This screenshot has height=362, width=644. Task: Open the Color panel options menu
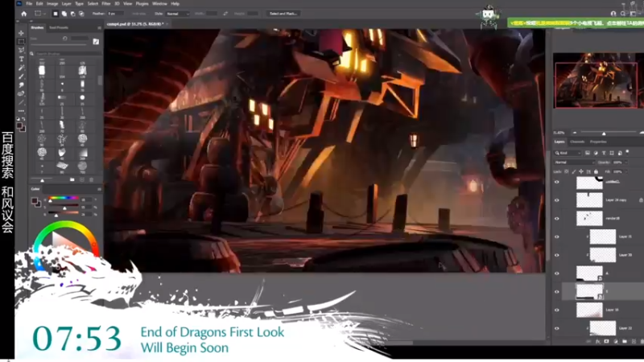[99, 189]
